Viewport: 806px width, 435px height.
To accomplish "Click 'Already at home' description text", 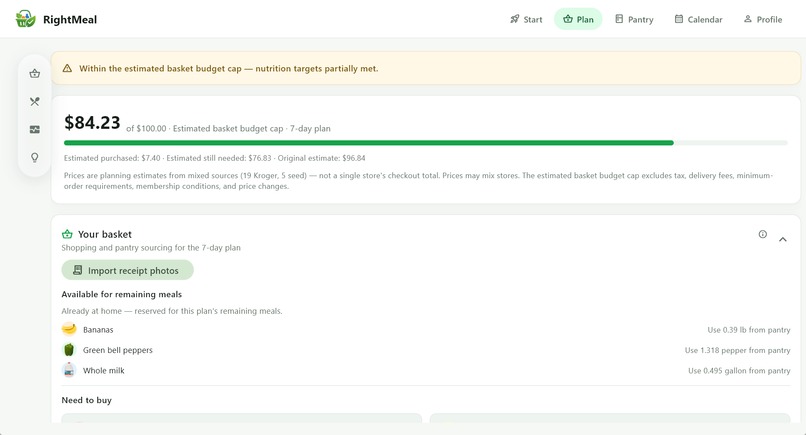I will click(x=172, y=311).
